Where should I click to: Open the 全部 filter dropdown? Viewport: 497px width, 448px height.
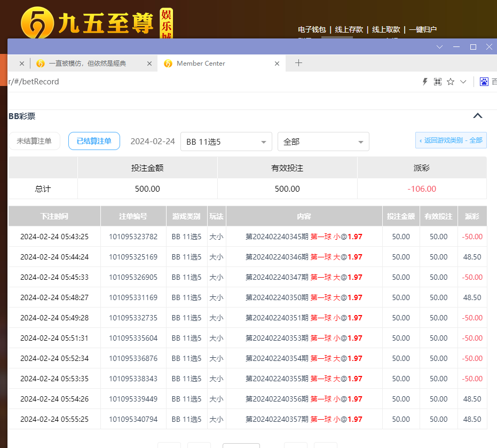pyautogui.click(x=323, y=142)
